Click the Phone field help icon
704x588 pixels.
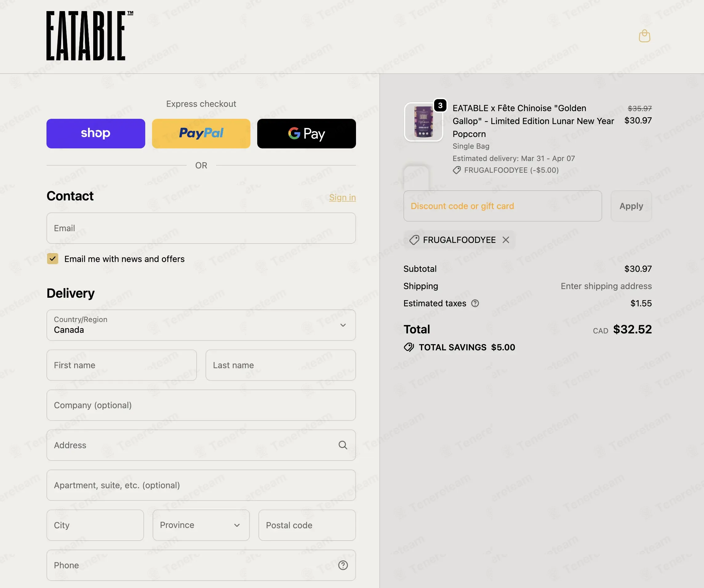click(x=342, y=565)
